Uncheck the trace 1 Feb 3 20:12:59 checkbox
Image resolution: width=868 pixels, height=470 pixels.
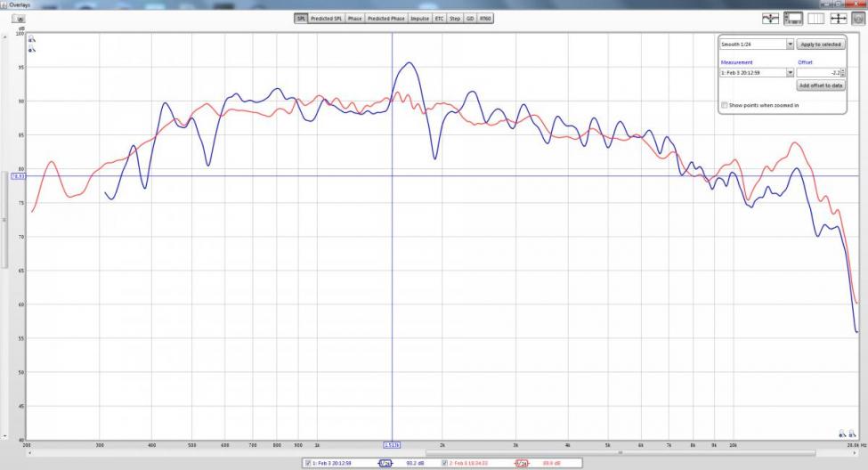click(x=308, y=463)
